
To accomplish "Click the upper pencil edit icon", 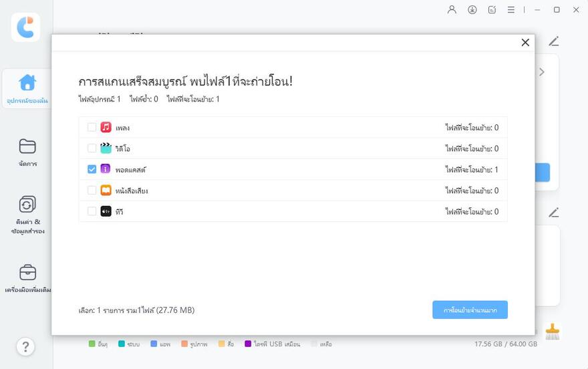I will 554,41.
